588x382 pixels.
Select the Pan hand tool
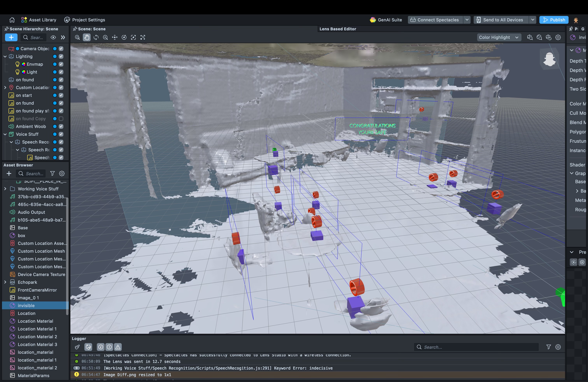point(87,37)
